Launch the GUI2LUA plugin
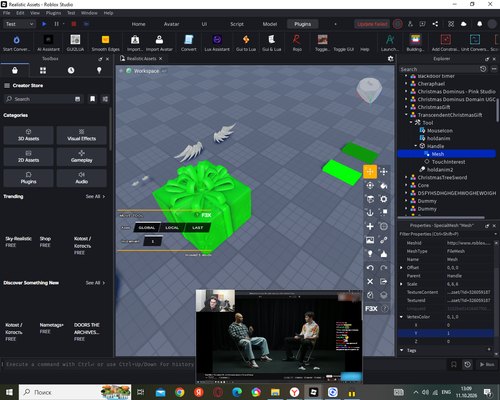Screen dimensions: 500x400 (75, 43)
